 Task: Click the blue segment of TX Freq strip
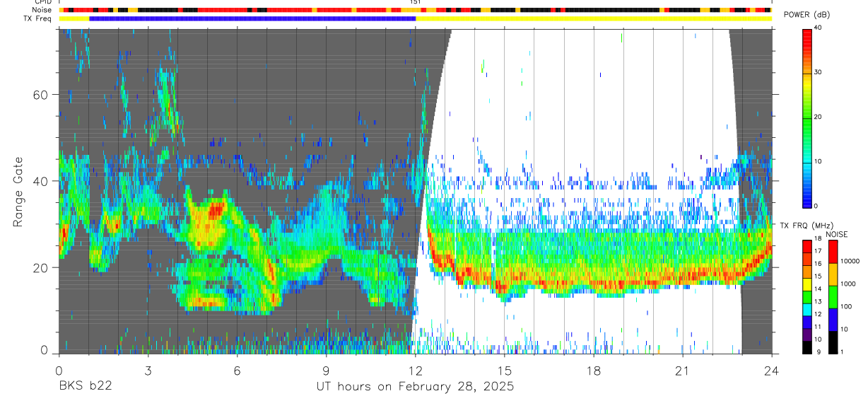tap(252, 18)
